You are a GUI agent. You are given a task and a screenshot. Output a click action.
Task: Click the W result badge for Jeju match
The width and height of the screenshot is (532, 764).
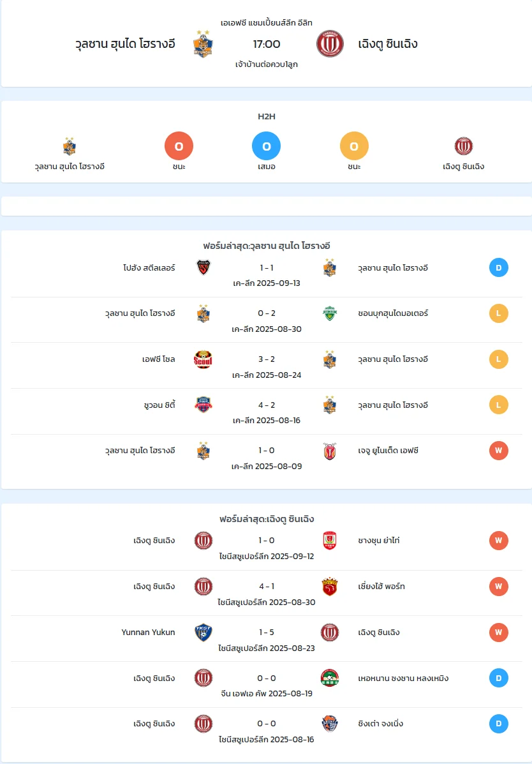pos(498,451)
